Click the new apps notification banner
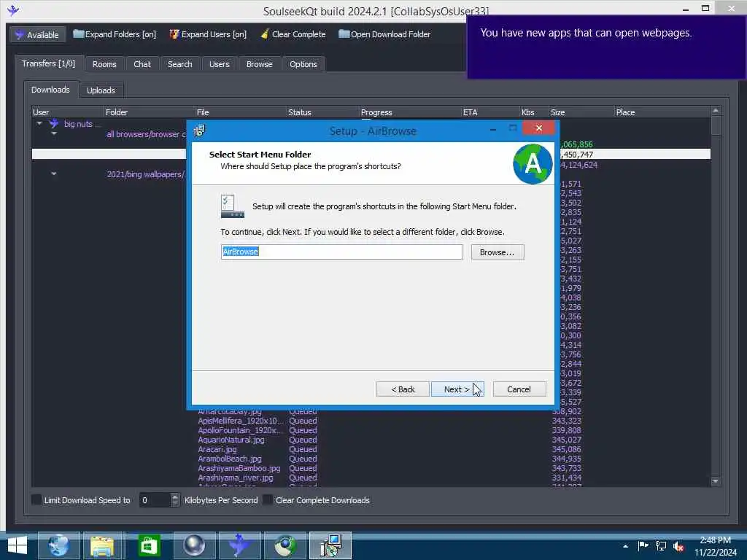The image size is (747, 560). click(606, 47)
